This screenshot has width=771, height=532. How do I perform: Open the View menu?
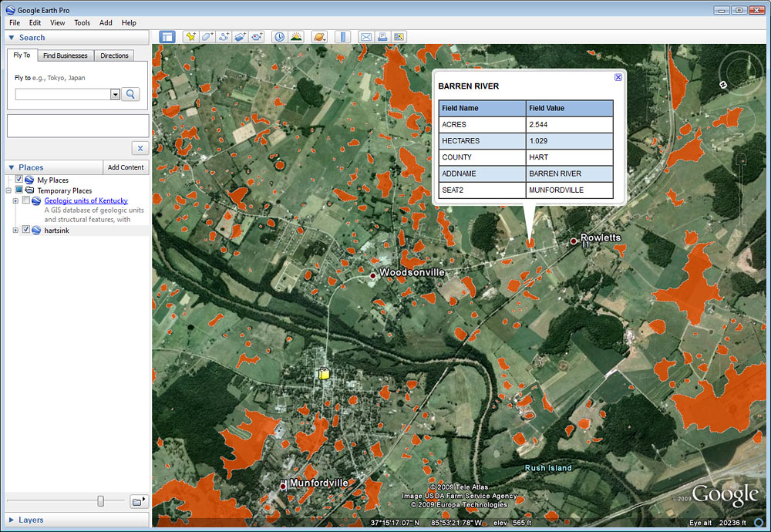pyautogui.click(x=58, y=22)
